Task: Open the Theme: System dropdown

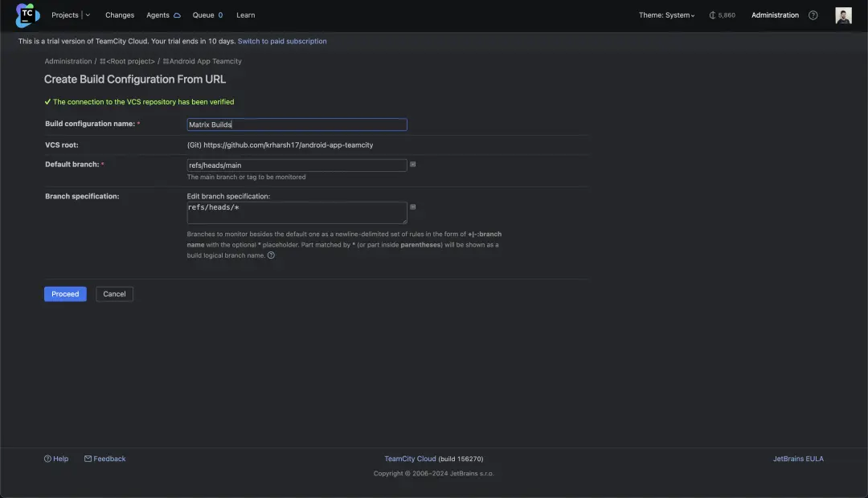Action: click(666, 15)
